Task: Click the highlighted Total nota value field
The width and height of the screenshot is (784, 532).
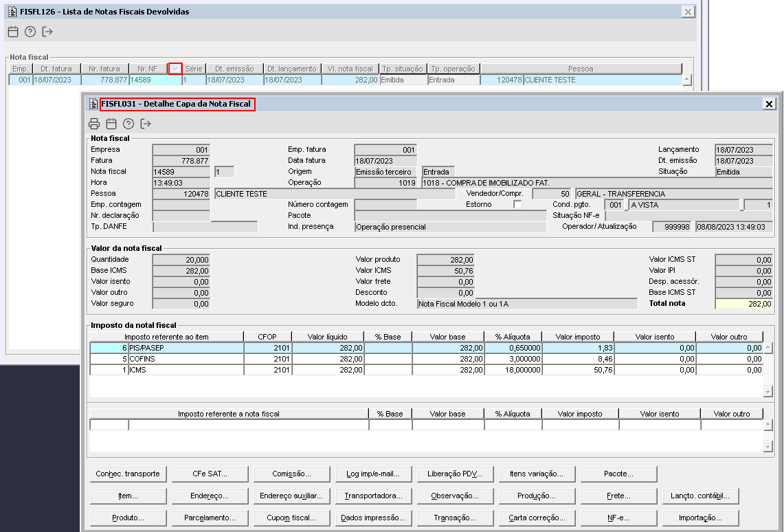Action: click(743, 304)
